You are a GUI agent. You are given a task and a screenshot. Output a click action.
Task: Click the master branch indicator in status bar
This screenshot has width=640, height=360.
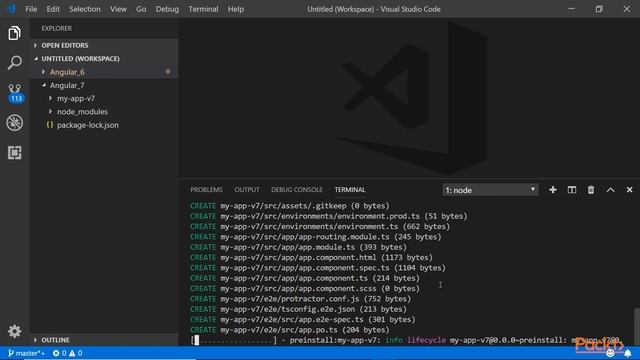(26, 353)
